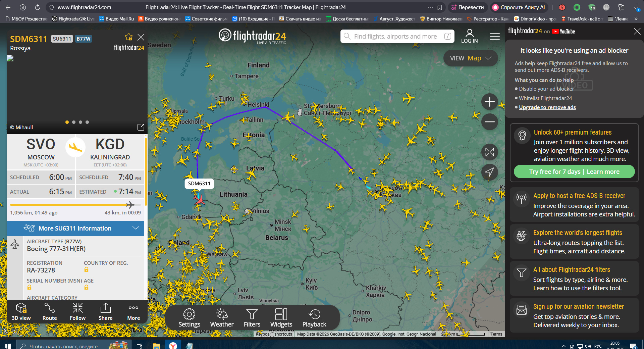Open Windows Task View
Screen dimensions: 644x349
(x=140, y=346)
